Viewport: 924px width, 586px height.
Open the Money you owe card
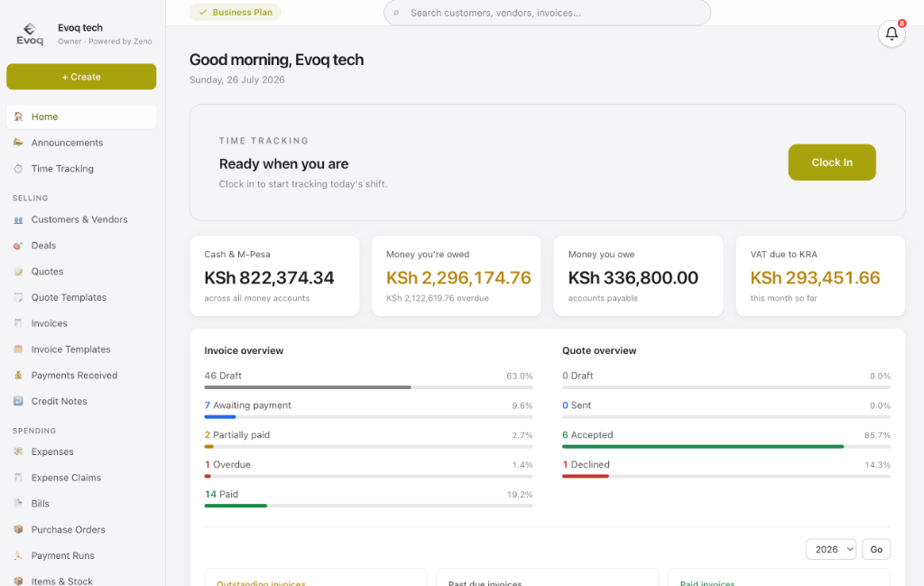pos(638,276)
